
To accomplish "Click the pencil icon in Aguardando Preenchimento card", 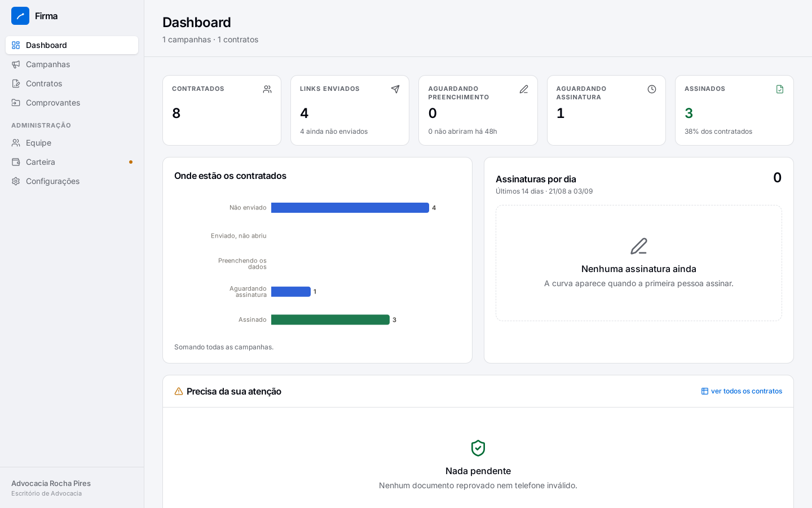I will pyautogui.click(x=524, y=89).
